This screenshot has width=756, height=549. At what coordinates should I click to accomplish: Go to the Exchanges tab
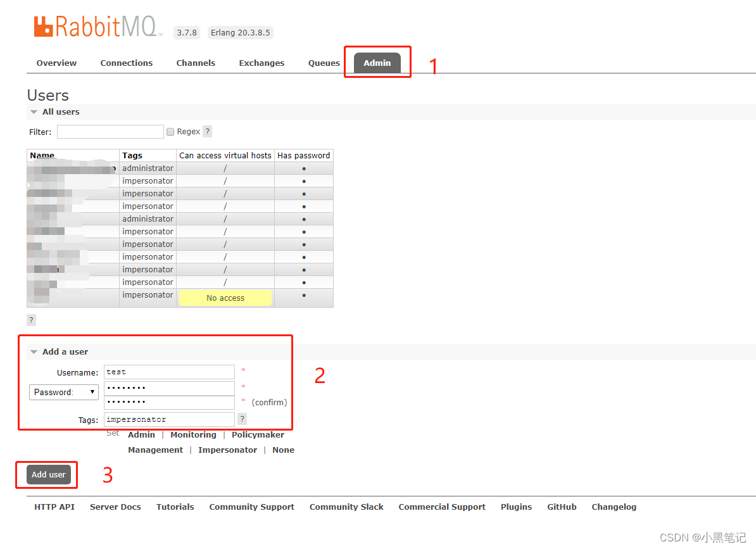click(261, 63)
